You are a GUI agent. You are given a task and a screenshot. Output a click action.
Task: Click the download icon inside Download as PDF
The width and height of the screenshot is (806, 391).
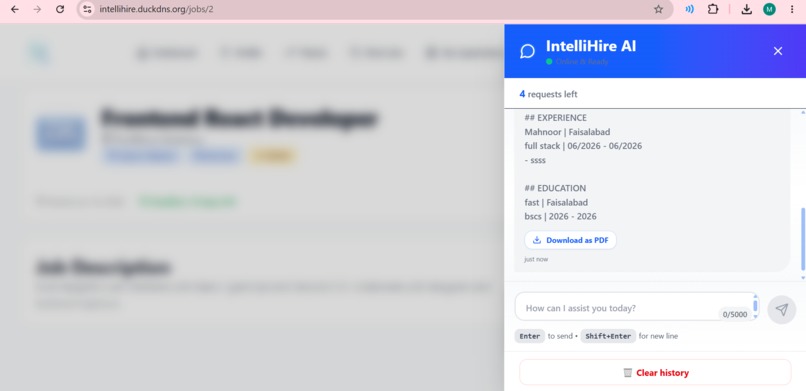pyautogui.click(x=537, y=240)
